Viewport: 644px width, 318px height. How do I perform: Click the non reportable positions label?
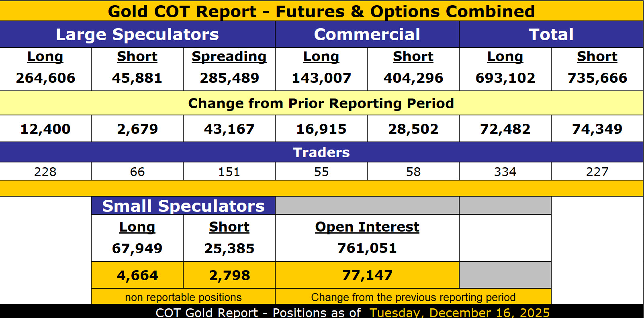pos(183,297)
